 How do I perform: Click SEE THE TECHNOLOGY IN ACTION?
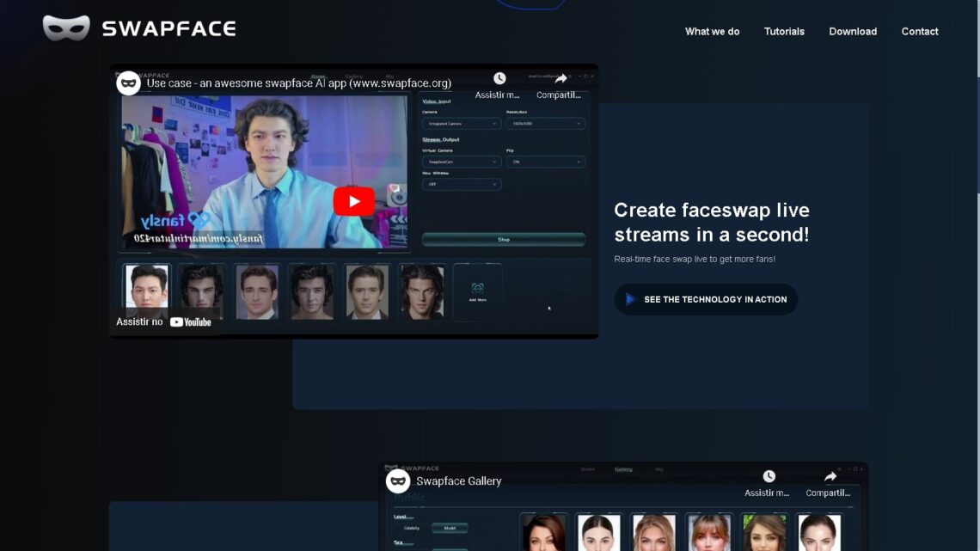coord(705,299)
